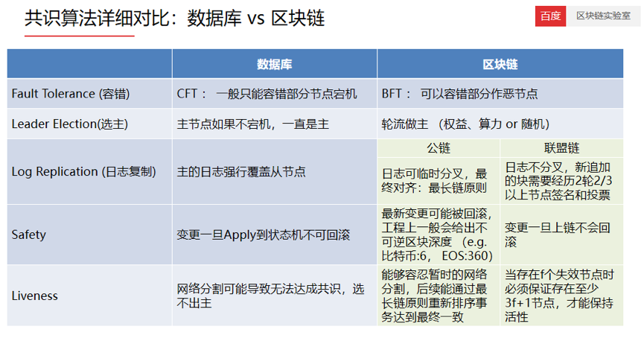The width and height of the screenshot is (644, 338).
Task: Click the Fault Tolerance (容错) row label
Action: point(89,94)
